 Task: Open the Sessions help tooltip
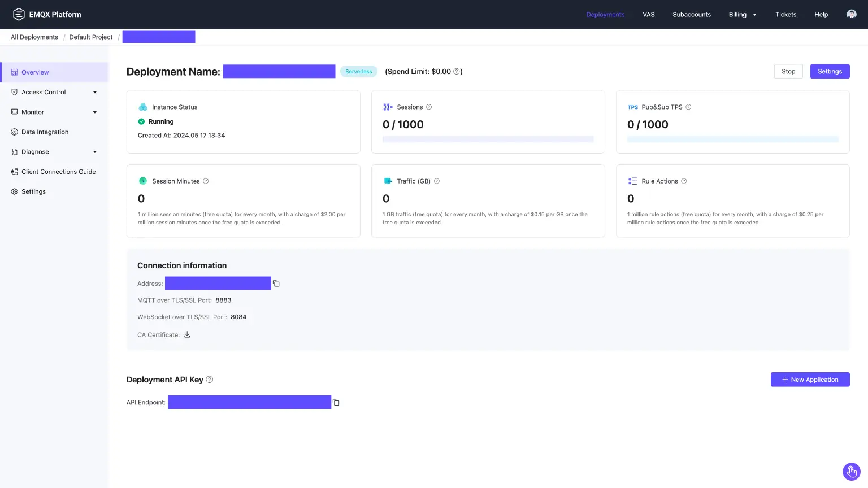[429, 107]
